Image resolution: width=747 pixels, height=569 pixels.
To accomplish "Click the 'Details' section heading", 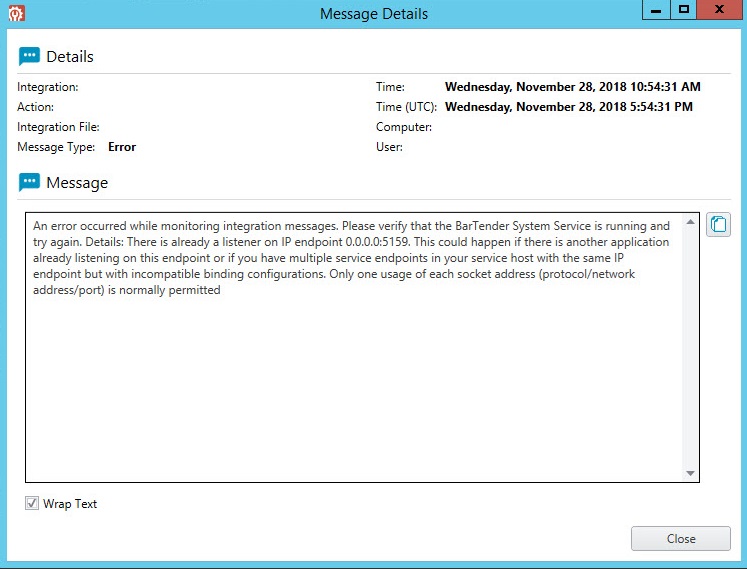I will [x=70, y=57].
